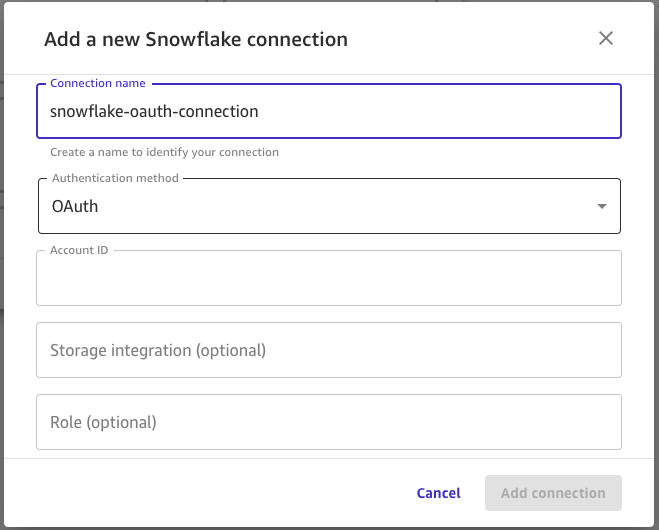Click the 'Storage integration (optional)' placeholder text
The width and height of the screenshot is (659, 530).
[x=158, y=350]
